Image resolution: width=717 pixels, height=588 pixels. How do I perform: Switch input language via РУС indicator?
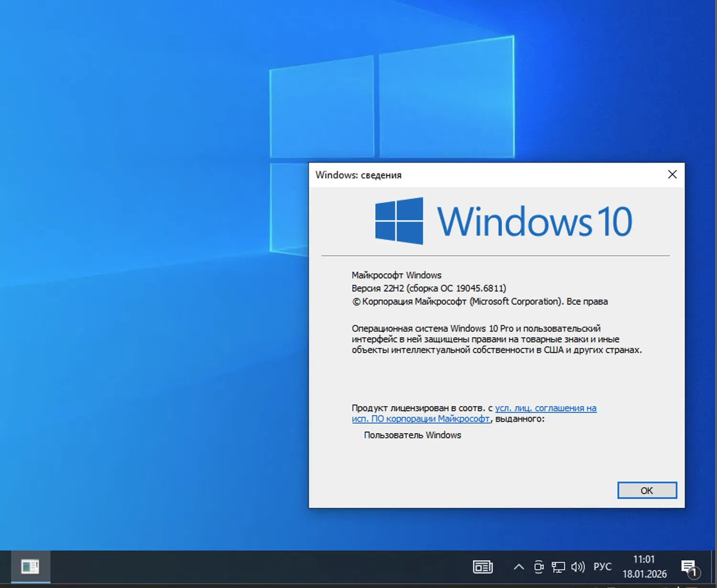(602, 566)
